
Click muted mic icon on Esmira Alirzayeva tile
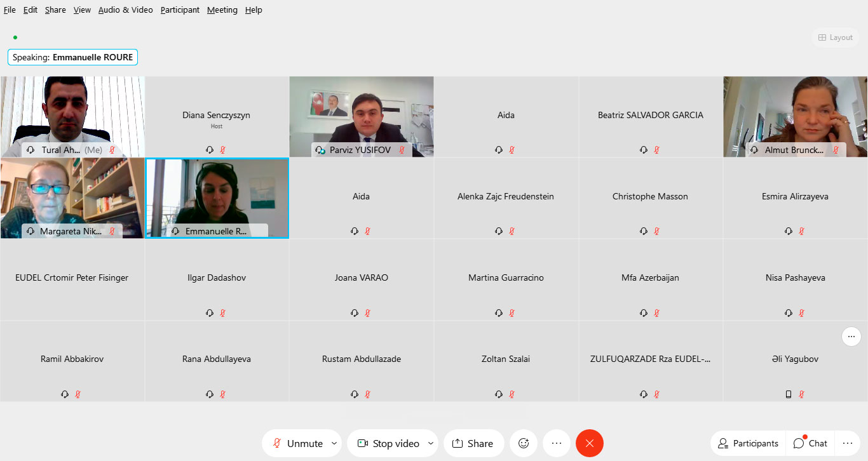click(802, 231)
